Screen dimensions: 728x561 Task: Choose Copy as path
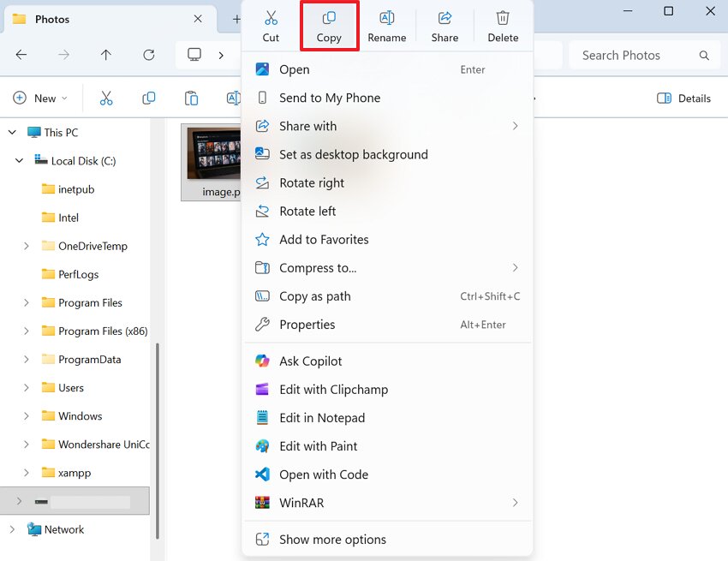(x=387, y=296)
